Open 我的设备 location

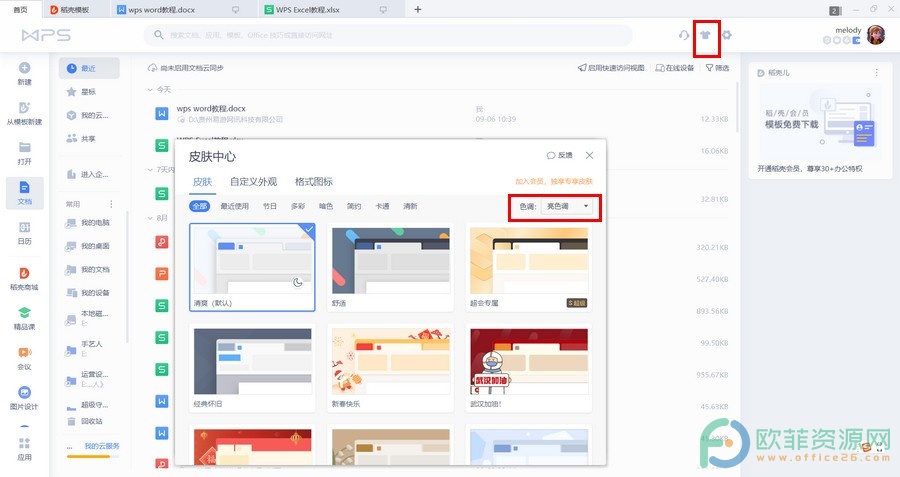(x=89, y=293)
